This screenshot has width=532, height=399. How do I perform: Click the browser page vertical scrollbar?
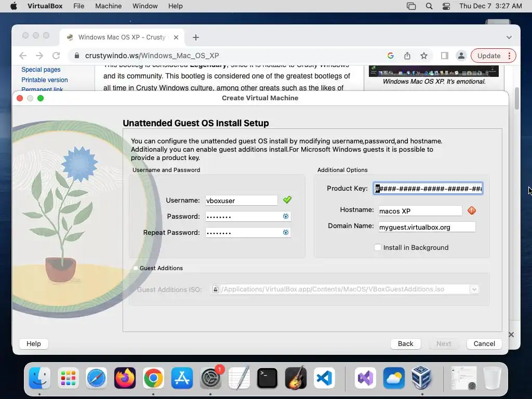point(516,98)
